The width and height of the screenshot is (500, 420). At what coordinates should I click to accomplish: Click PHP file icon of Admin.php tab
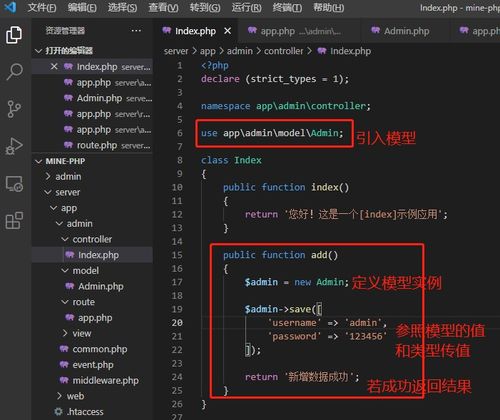tap(376, 31)
